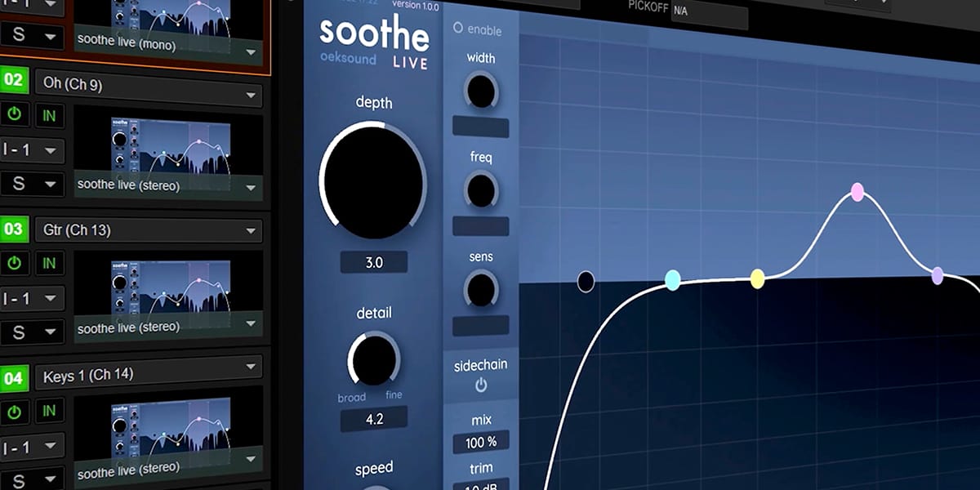Image resolution: width=980 pixels, height=490 pixels.
Task: Enable soothe live with the enable toggle
Action: 458,29
